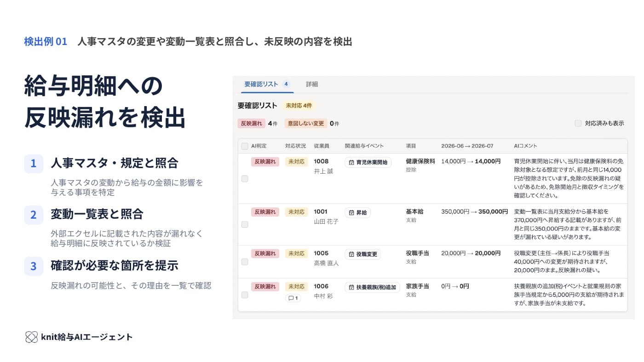Open the 扶養親族(税)追加 event tag
Screen dimensions: 644x362
(372, 287)
